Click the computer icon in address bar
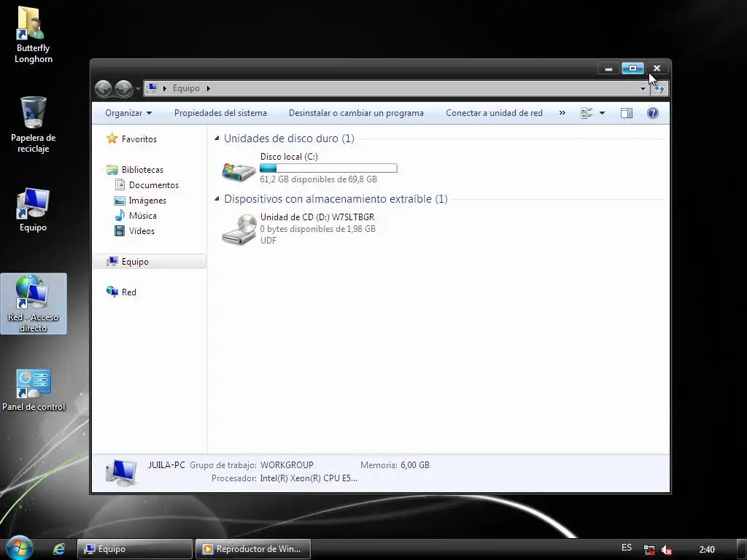Viewport: 747px width, 560px height. pyautogui.click(x=152, y=87)
